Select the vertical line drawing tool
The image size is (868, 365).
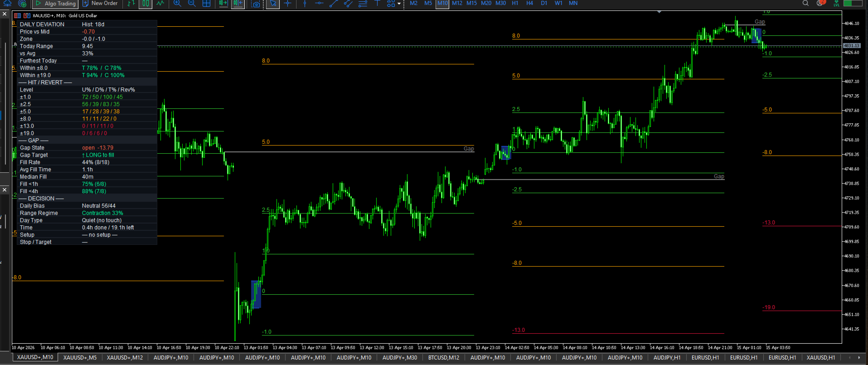[x=305, y=4]
